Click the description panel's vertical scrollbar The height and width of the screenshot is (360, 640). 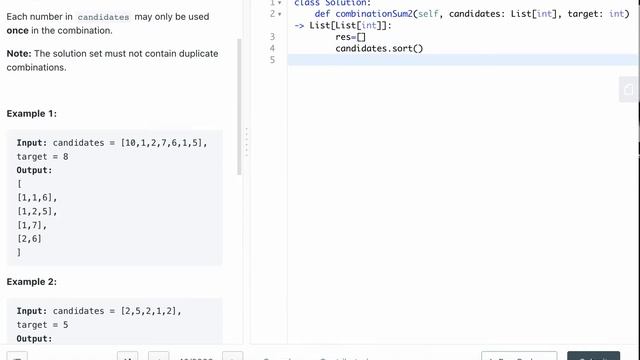(x=239, y=107)
